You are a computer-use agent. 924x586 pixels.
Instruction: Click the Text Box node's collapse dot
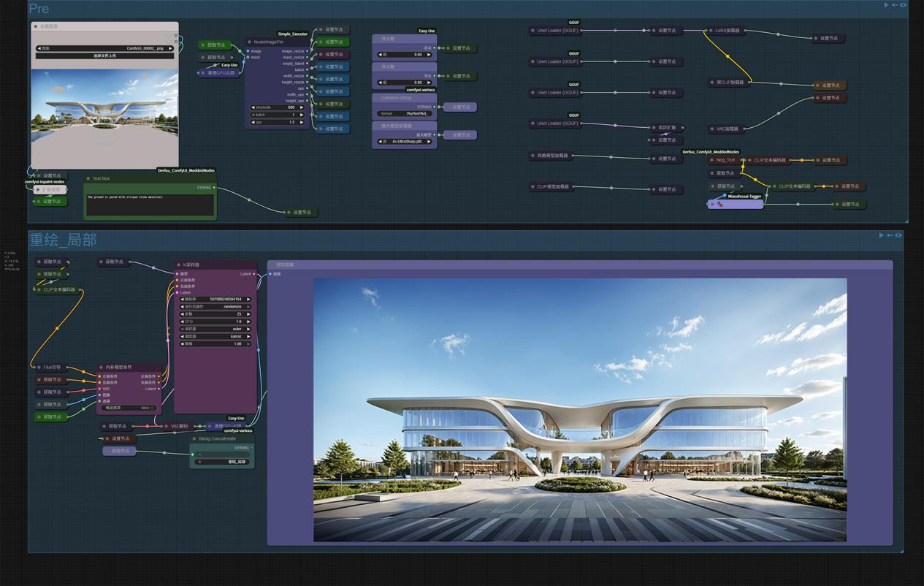tap(88, 178)
